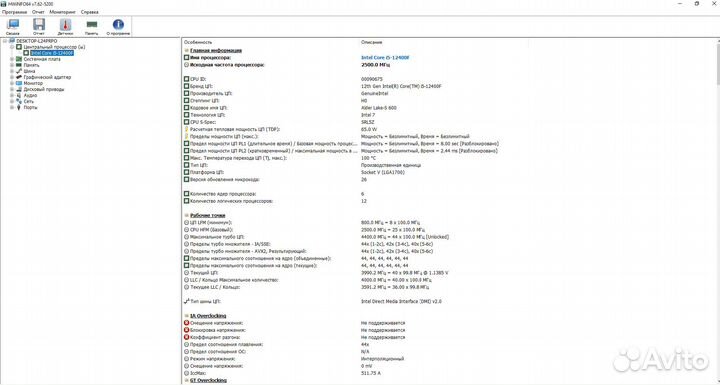Click the chip icon next to CPU ID
This screenshot has height=385, width=720.
[x=186, y=79]
